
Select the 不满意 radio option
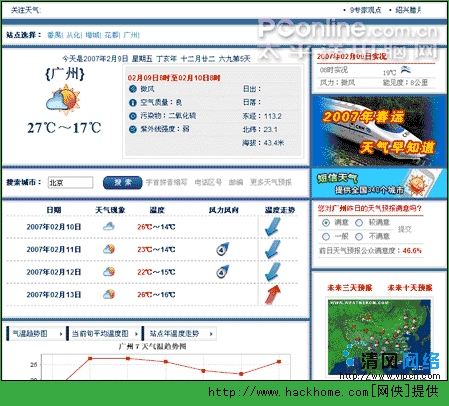pos(359,237)
